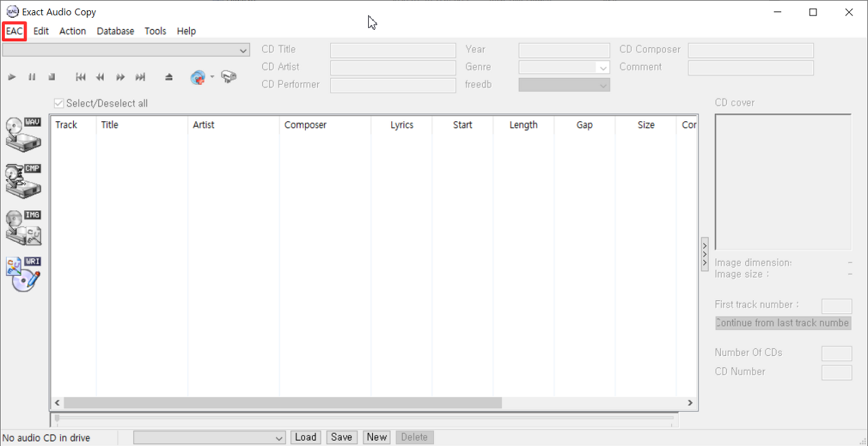Click the metadata provider globe icon
This screenshot has width=868, height=446.
click(x=197, y=77)
